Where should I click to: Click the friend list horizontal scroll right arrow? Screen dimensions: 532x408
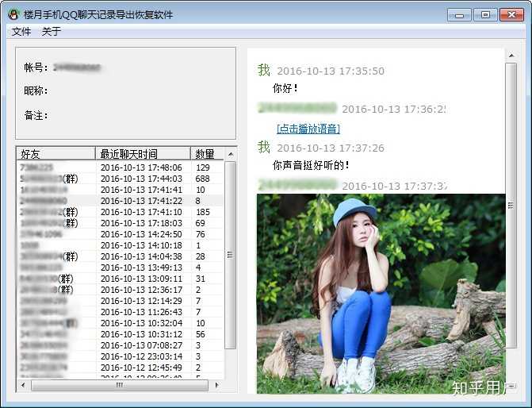[216, 385]
